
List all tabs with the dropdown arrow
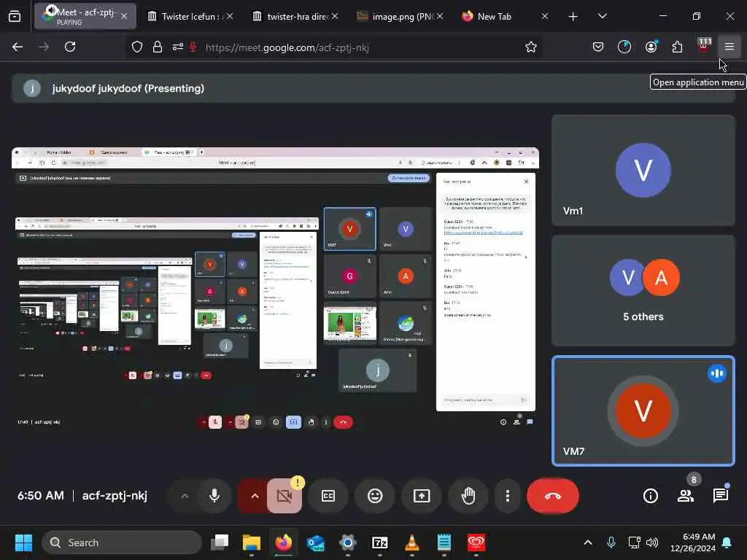click(x=602, y=16)
